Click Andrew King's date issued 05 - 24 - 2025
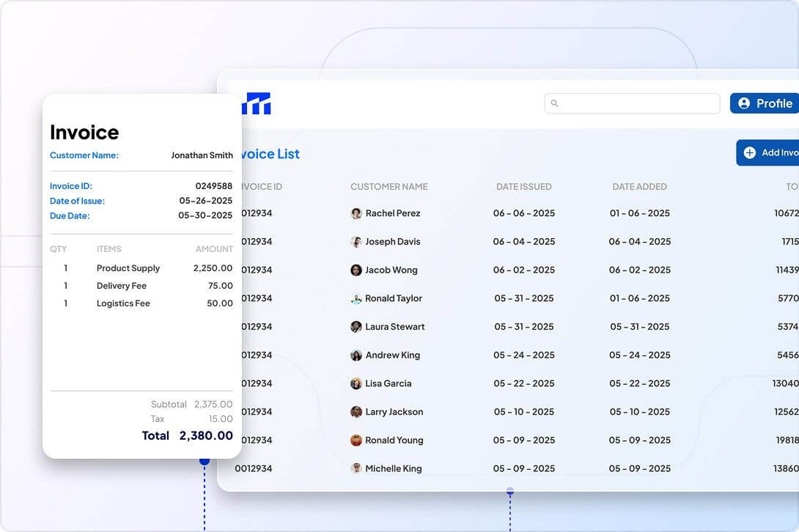The image size is (799, 532). [524, 355]
